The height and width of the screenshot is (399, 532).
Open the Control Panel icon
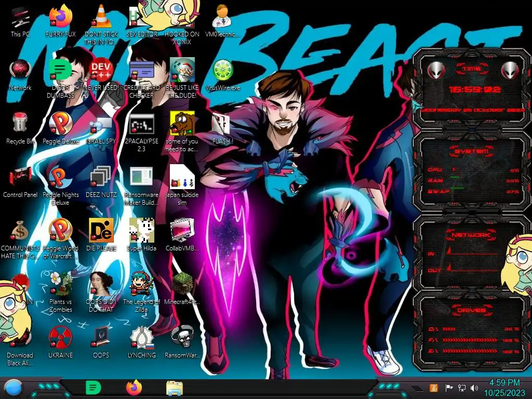(x=20, y=182)
